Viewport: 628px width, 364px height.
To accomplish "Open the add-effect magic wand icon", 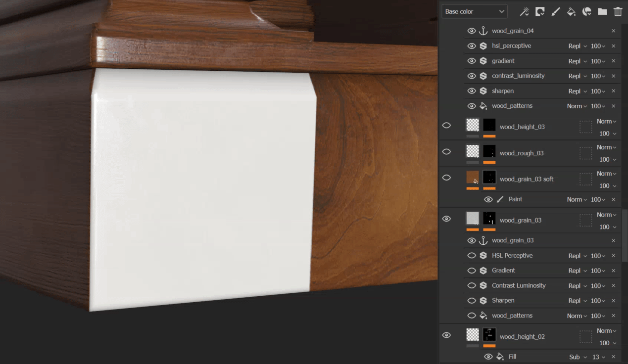I will tap(524, 11).
